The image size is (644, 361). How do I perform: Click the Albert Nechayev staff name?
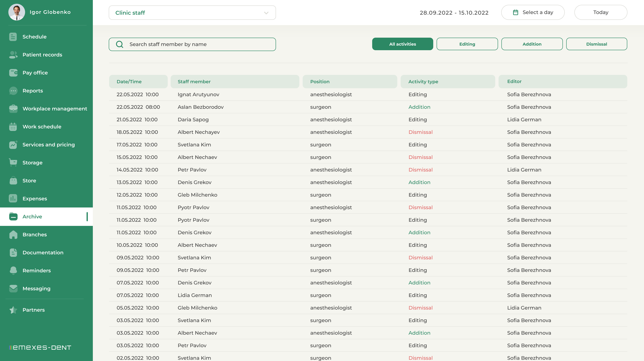point(198,132)
